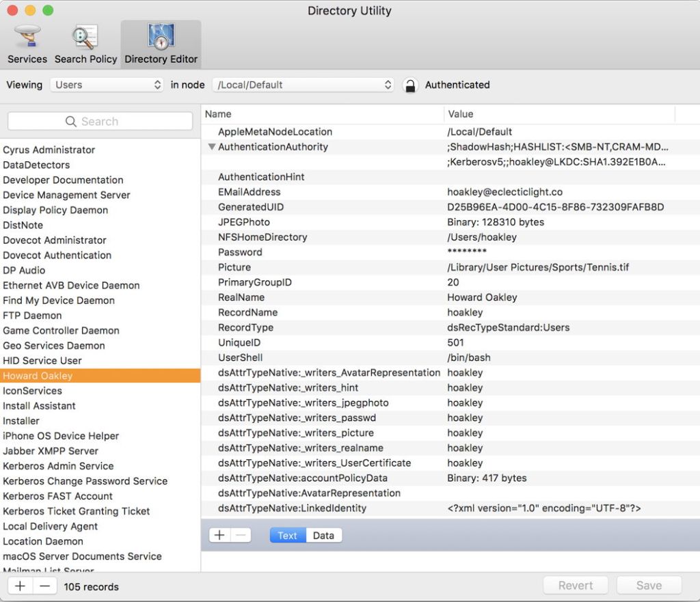This screenshot has width=700, height=602.
Task: Select Game Controller Daemon user
Action: click(x=100, y=331)
